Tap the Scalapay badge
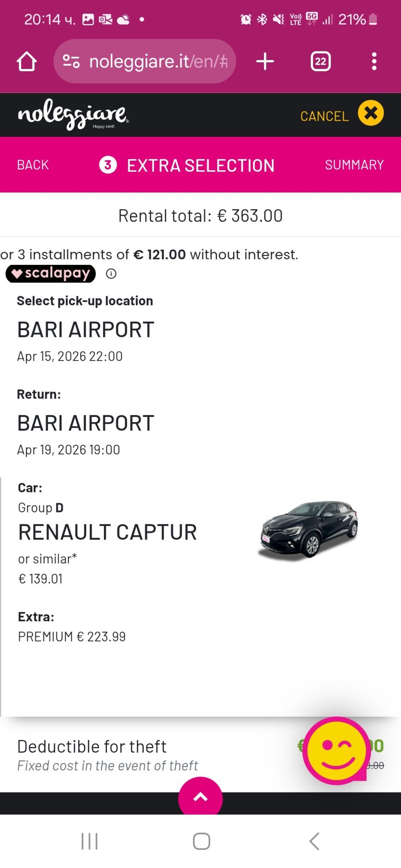Image resolution: width=401 pixels, height=868 pixels. (x=51, y=274)
